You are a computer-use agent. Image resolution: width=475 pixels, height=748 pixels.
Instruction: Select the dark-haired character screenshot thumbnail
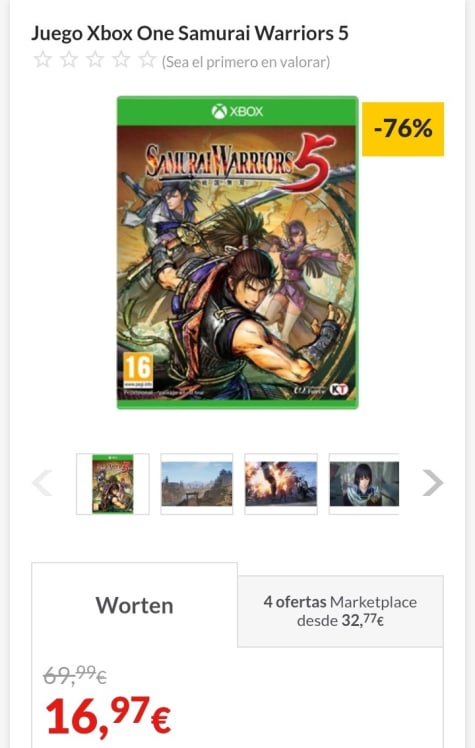coord(364,484)
